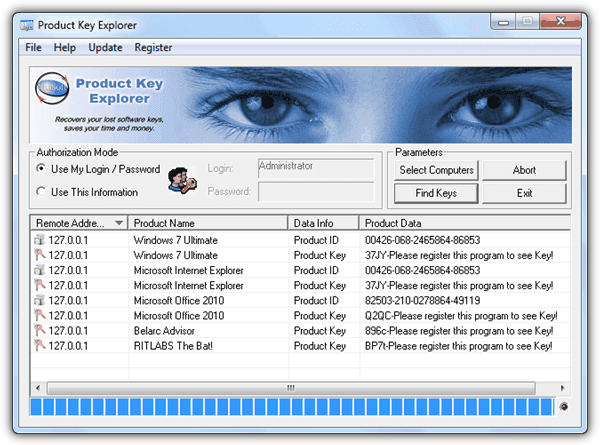600x445 pixels.
Task: Open the Register menu
Action: point(153,47)
